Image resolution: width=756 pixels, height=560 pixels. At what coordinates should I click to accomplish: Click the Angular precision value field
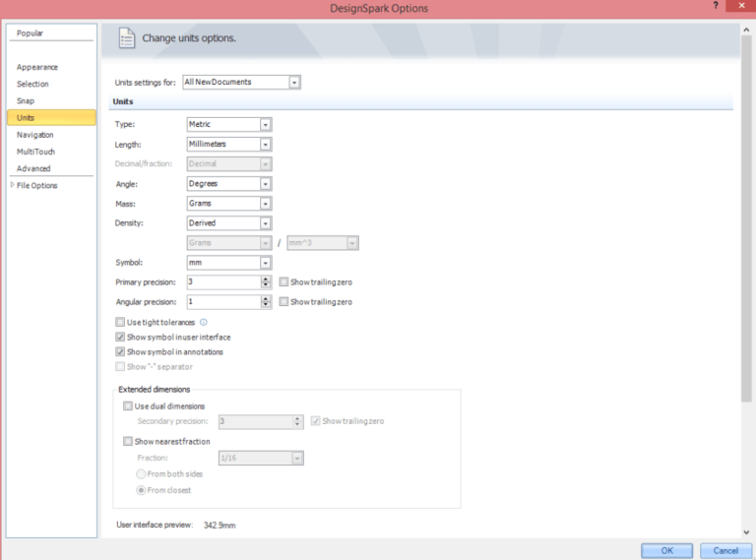(x=223, y=302)
